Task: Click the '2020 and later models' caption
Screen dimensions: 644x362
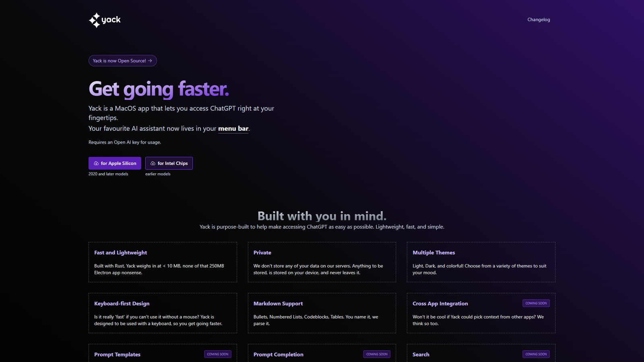Action: coord(108,174)
